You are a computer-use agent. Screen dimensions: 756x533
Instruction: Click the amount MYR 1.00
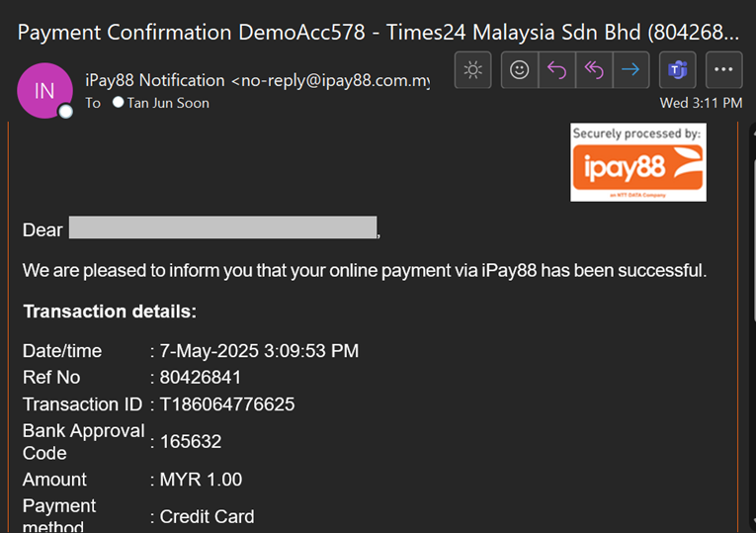(201, 480)
